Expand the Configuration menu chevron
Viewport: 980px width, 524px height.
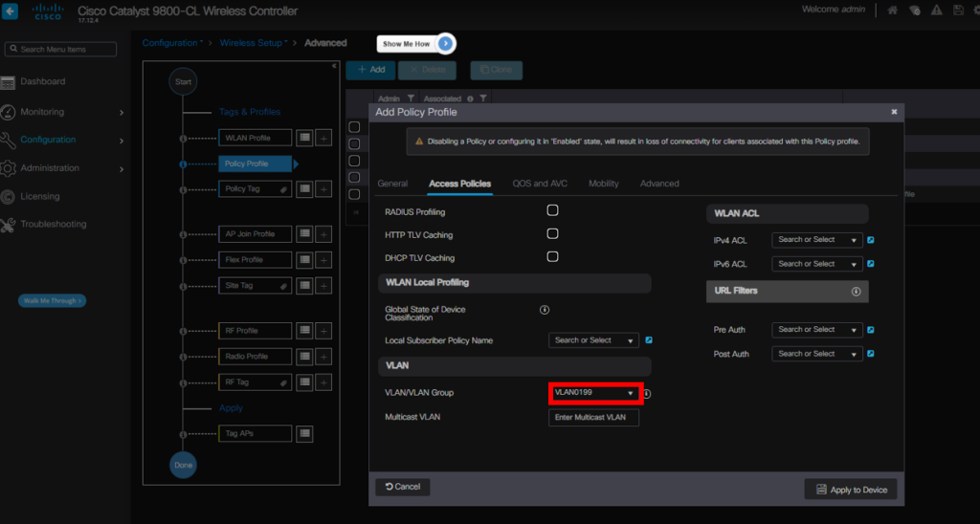122,142
